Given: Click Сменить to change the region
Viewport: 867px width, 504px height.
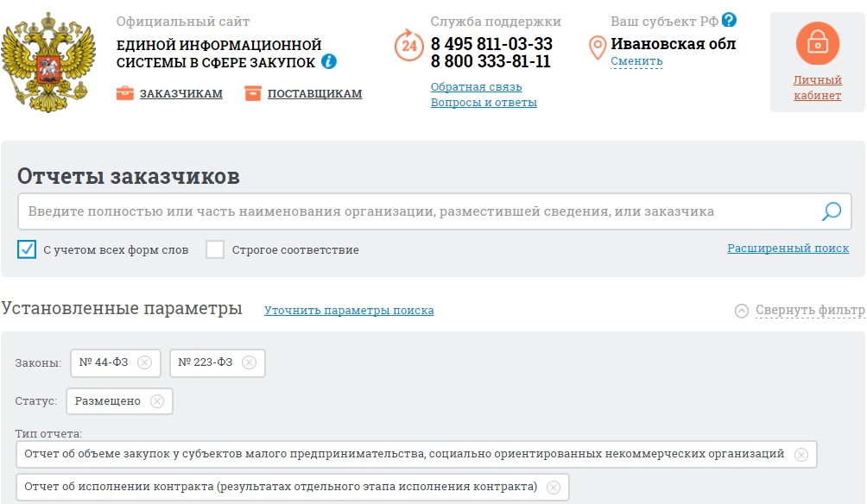Looking at the screenshot, I should pyautogui.click(x=636, y=61).
